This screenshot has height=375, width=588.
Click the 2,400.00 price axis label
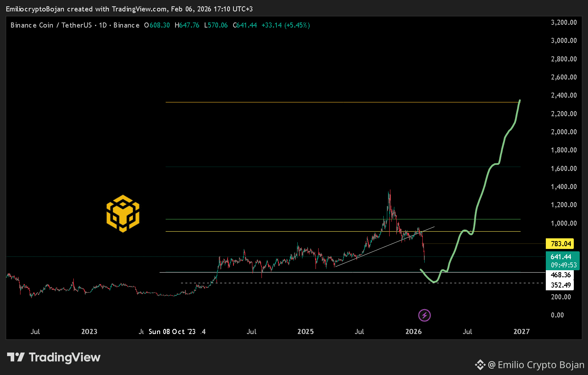(564, 95)
